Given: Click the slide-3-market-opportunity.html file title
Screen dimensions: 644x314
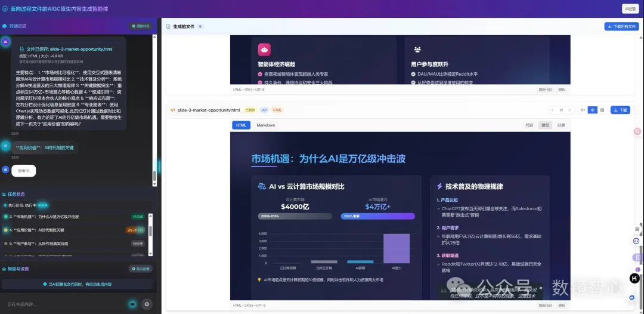Looking at the screenshot, I should [209, 110].
